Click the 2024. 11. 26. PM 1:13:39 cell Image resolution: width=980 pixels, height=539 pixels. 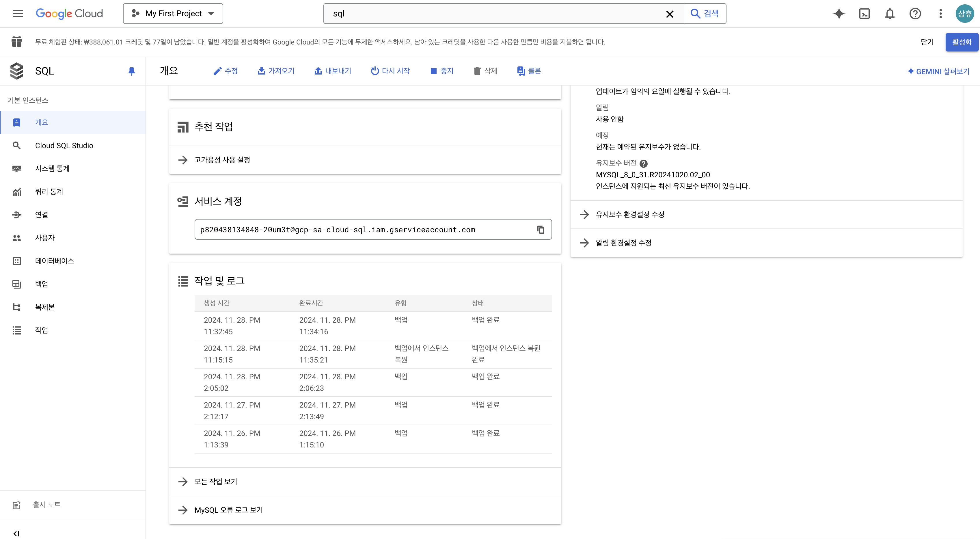232,439
